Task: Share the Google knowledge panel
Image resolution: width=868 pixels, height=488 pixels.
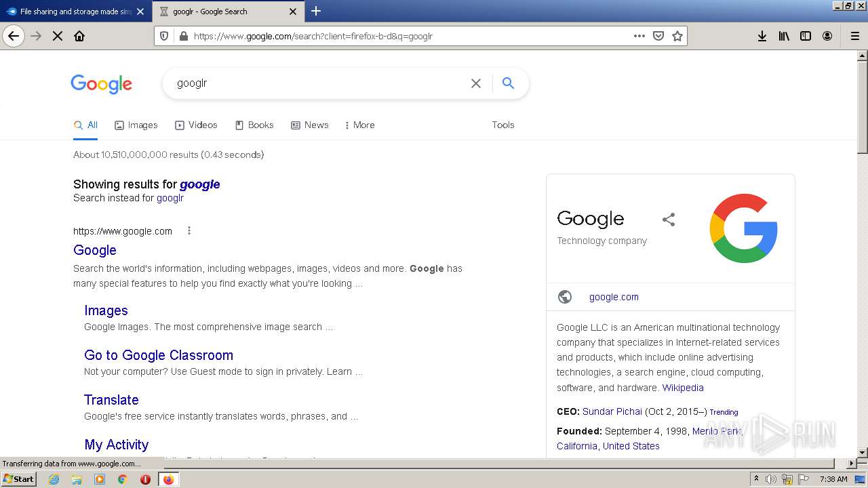Action: (x=669, y=219)
